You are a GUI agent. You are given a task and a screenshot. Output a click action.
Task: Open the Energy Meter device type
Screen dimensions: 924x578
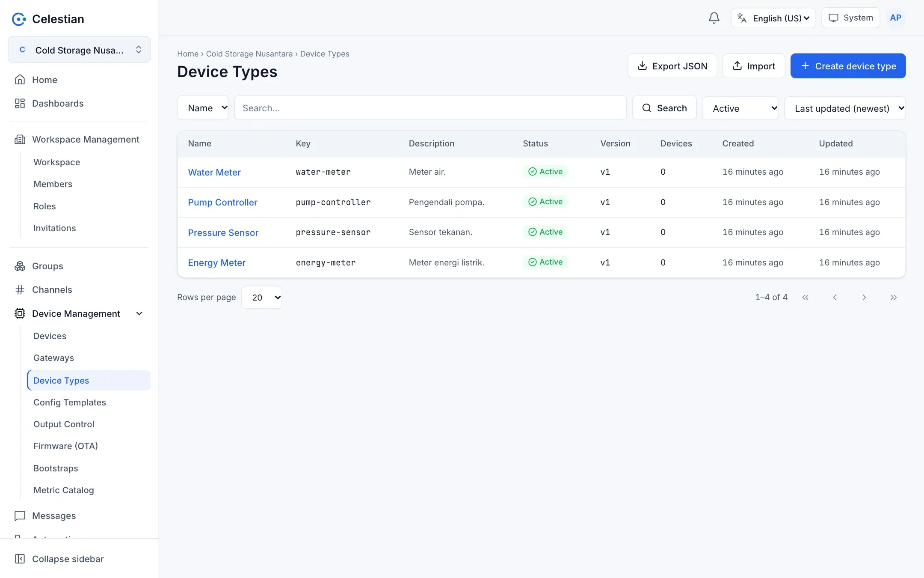[x=216, y=262]
